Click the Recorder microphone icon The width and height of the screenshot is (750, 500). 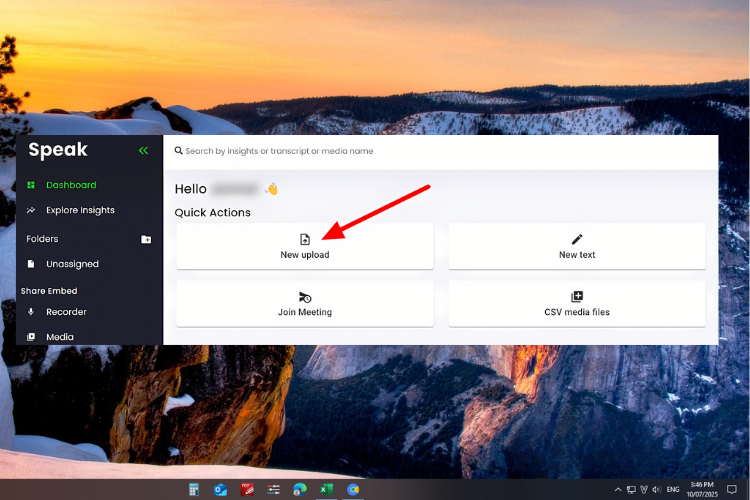(31, 312)
